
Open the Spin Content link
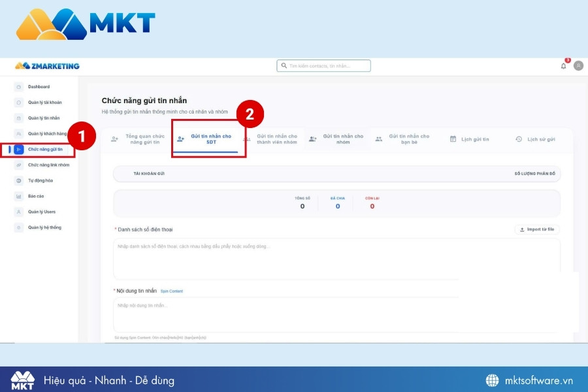[x=172, y=291]
